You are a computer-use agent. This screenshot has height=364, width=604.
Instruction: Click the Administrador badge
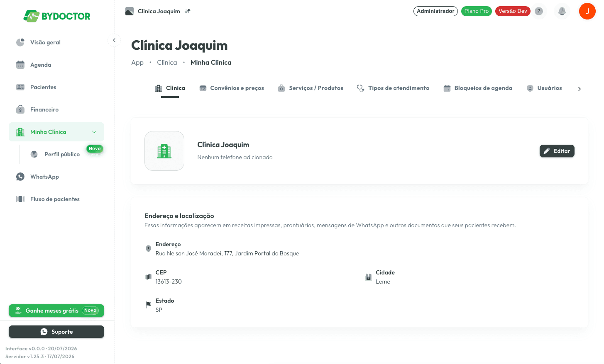pyautogui.click(x=435, y=11)
